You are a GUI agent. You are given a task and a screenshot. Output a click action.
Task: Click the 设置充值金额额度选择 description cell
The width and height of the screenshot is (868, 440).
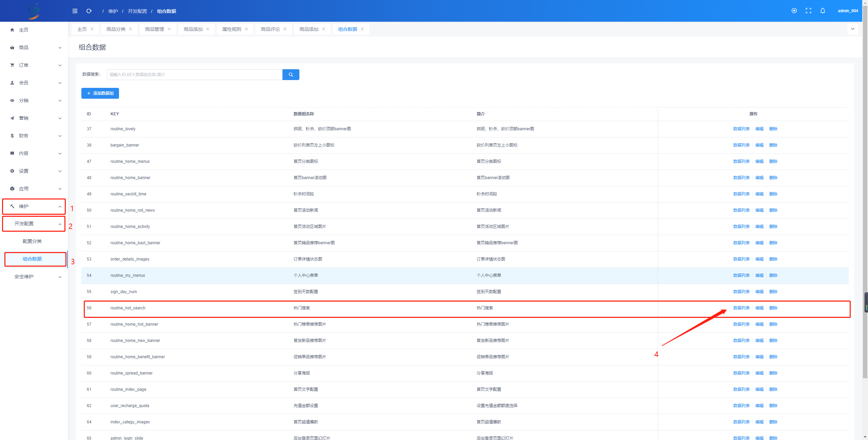(x=497, y=406)
